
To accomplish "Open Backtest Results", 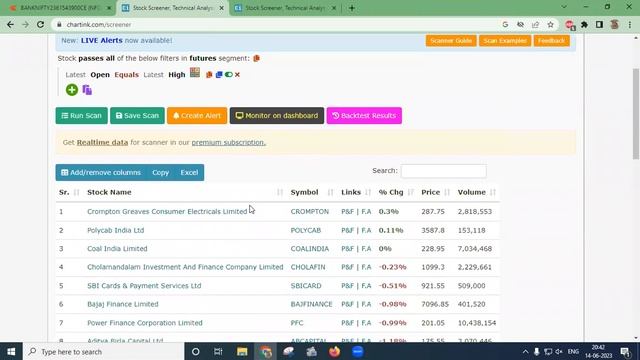I will click(x=364, y=116).
